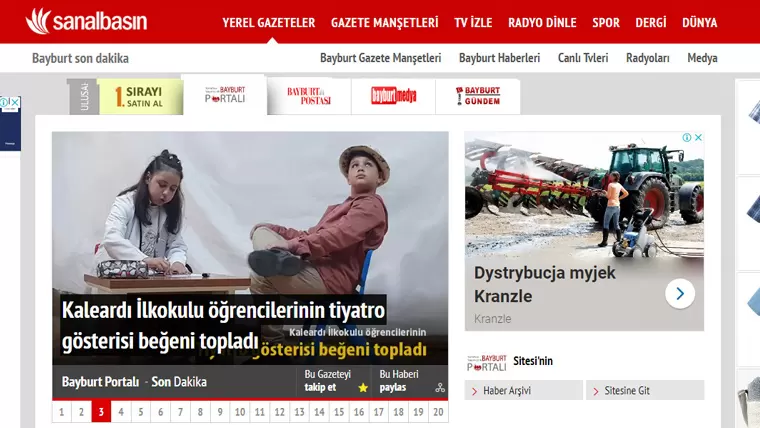Go to slide 13 in pagination

(300, 412)
